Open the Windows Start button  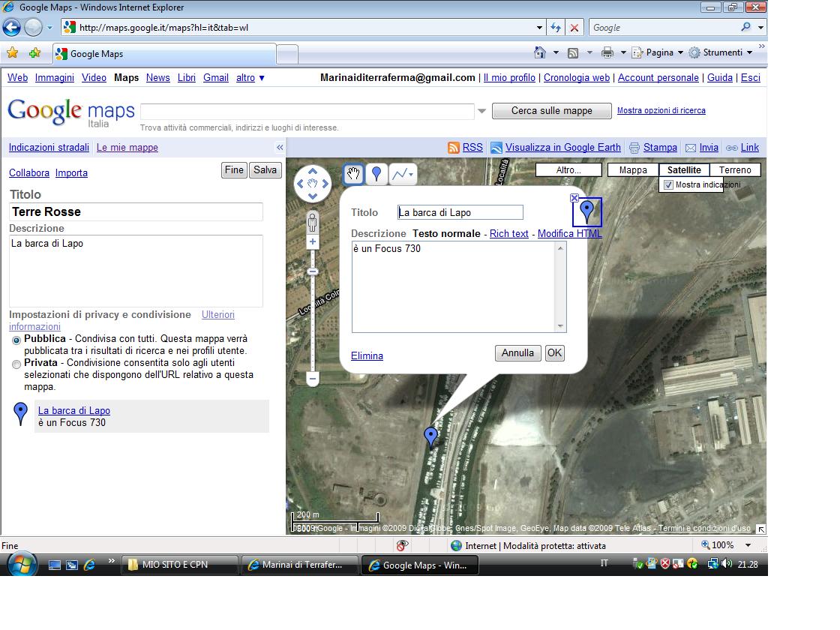point(22,565)
